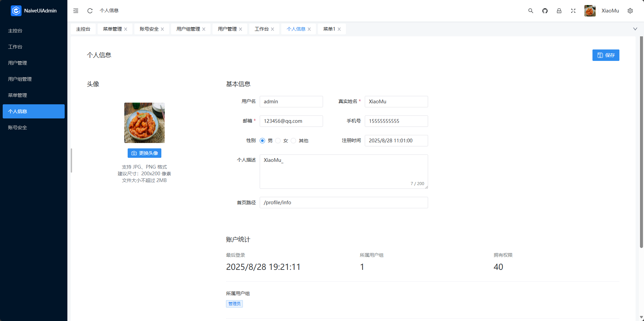Collapse the sidebar with the menu icon
The height and width of the screenshot is (321, 644).
[x=75, y=10]
